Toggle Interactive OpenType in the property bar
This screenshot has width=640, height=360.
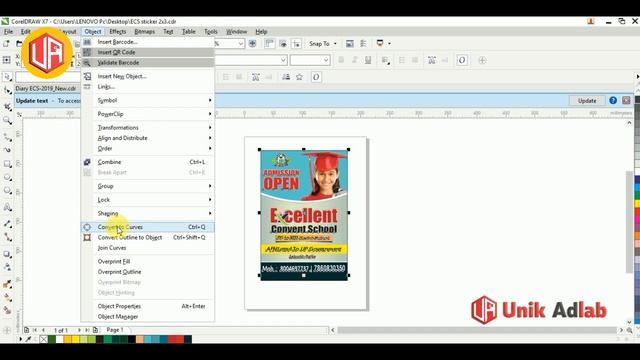462,60
